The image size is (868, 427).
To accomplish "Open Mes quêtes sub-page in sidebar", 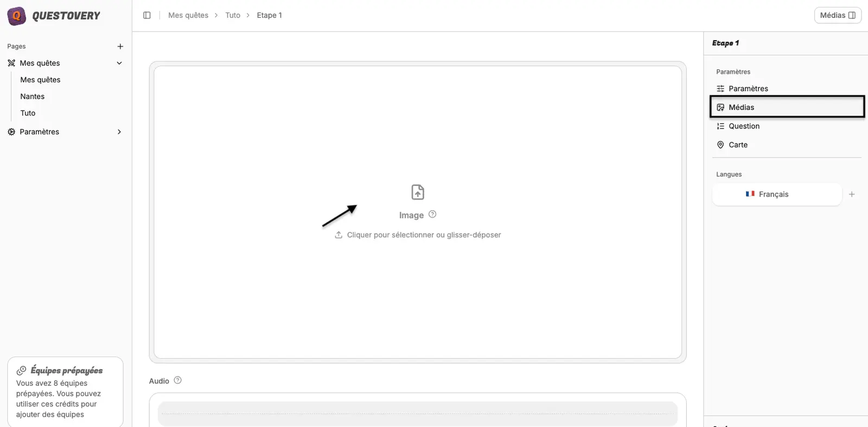I will tap(40, 80).
